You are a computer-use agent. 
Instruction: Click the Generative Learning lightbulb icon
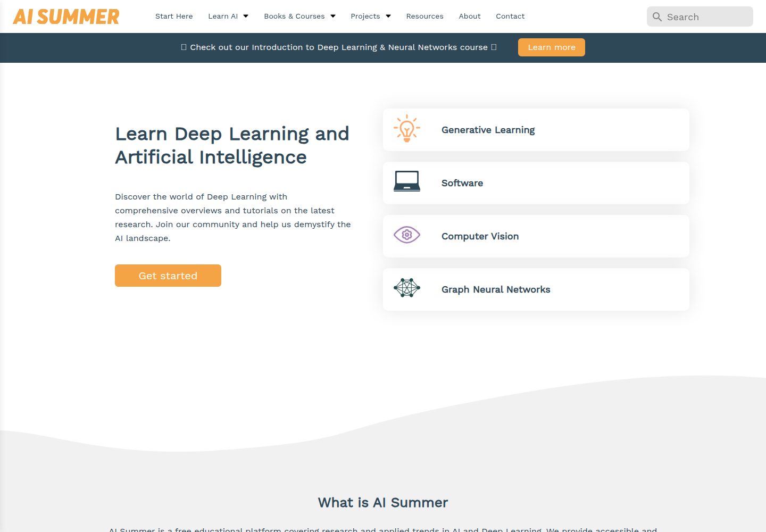(x=407, y=129)
